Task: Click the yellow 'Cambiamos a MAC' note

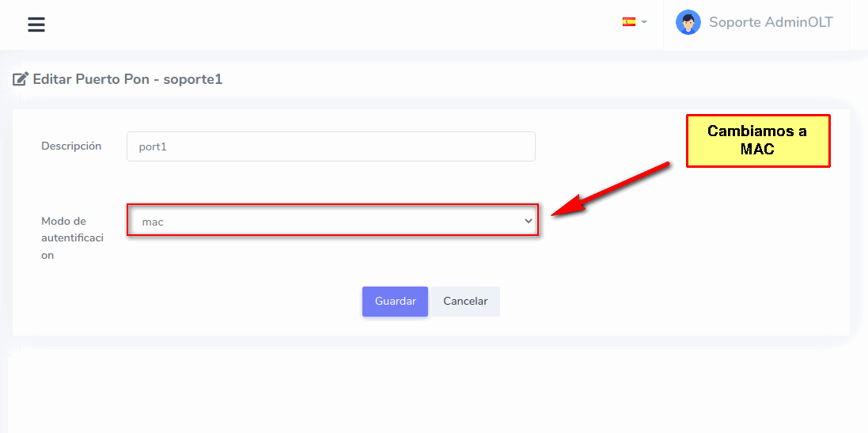Action: (x=757, y=140)
